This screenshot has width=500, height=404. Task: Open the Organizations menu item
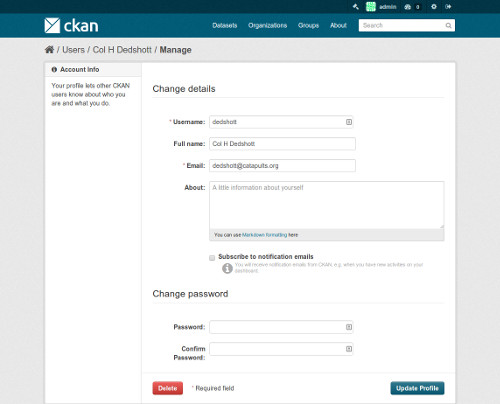(x=267, y=25)
